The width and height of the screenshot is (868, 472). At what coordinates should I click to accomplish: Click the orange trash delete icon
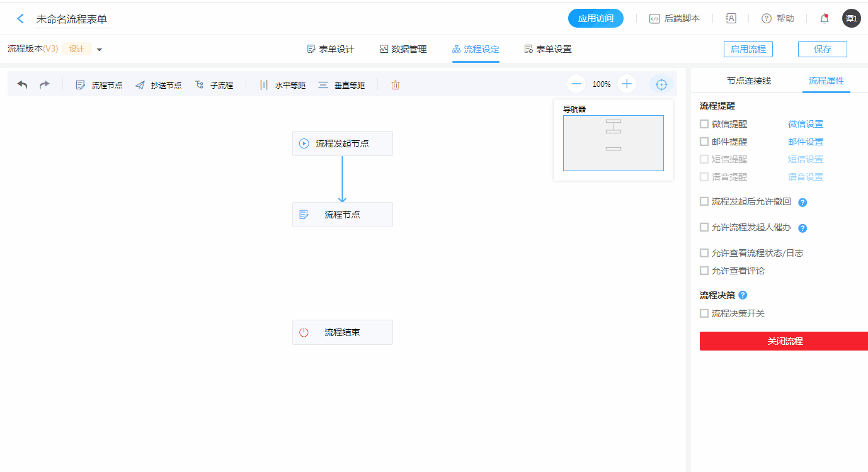(x=395, y=85)
